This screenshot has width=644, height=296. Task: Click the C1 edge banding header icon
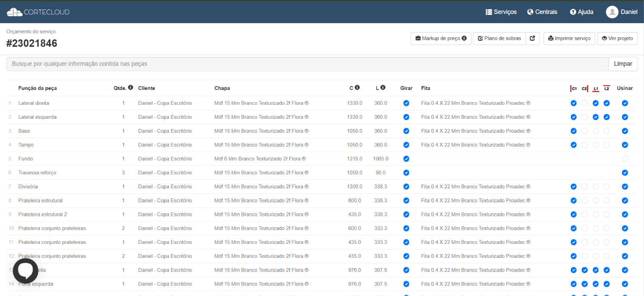point(574,88)
